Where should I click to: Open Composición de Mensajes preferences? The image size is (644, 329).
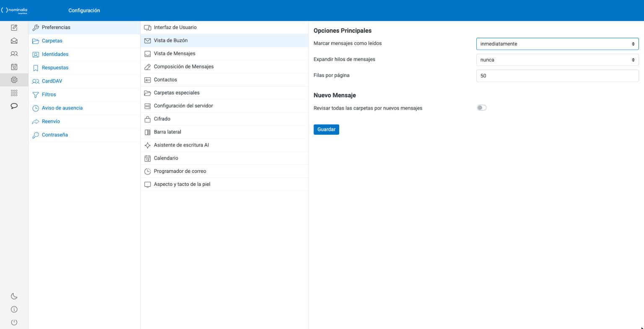tap(224, 66)
